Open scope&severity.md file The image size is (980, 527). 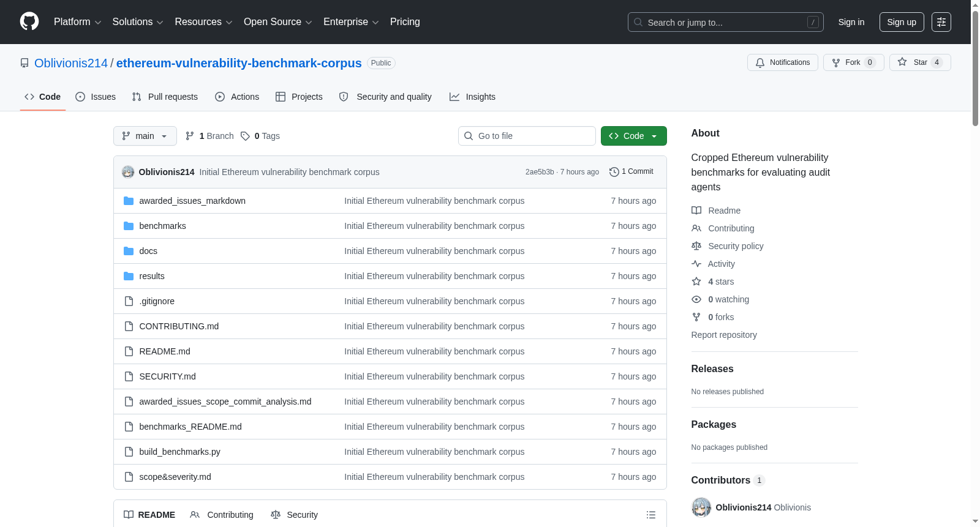175,477
